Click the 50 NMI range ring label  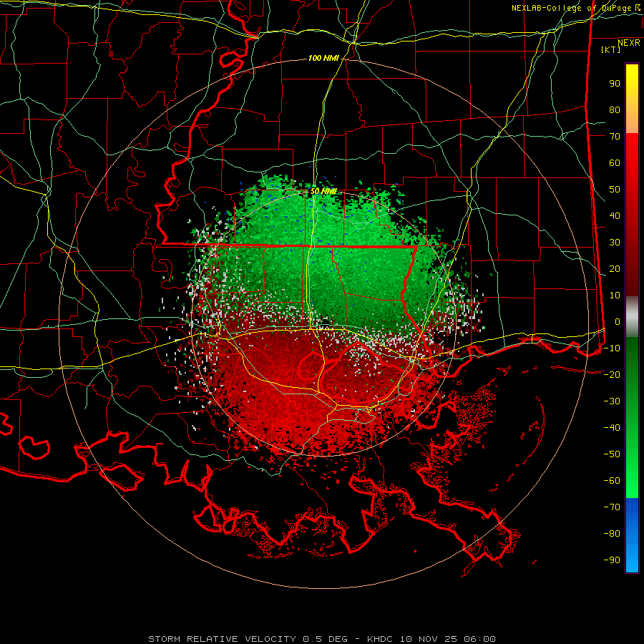click(x=323, y=191)
